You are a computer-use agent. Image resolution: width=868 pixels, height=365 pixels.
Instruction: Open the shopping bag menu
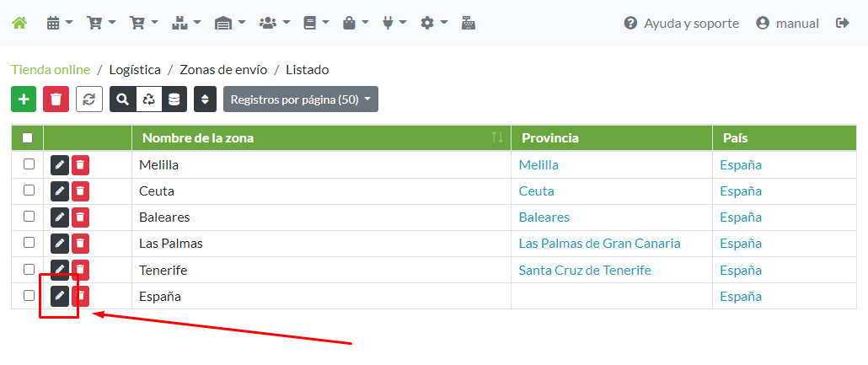point(356,24)
